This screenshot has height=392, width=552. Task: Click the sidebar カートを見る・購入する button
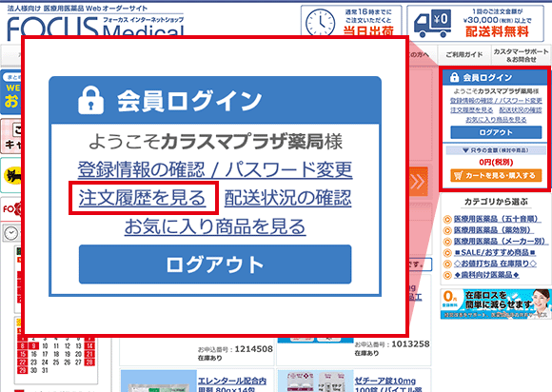496,175
